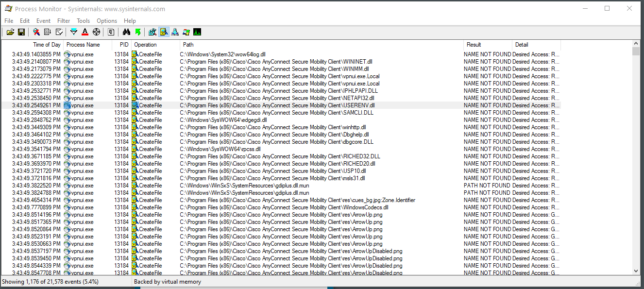Image resolution: width=644 pixels, height=289 pixels.
Task: Click the time 3:43:49.2222775 PM
Action: 36,76
